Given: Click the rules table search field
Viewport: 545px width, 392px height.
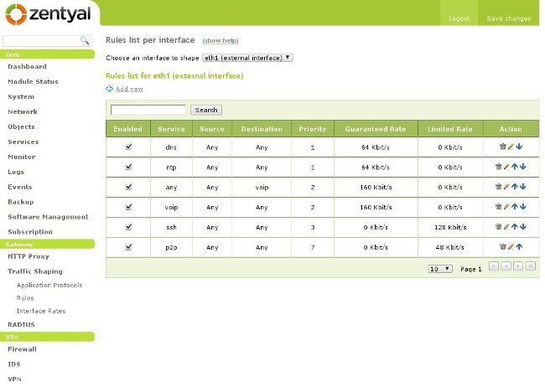Looking at the screenshot, I should tap(148, 110).
